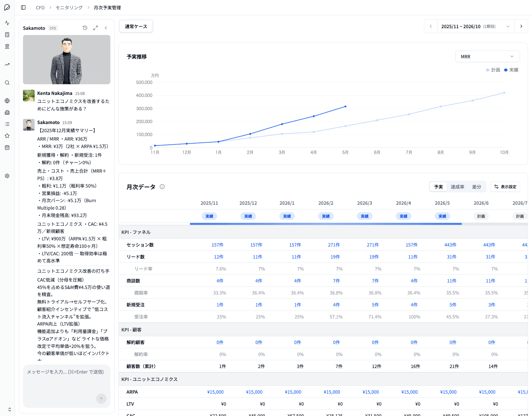Open the star favorites icon in sidebar
The image size is (532, 416).
(7, 136)
